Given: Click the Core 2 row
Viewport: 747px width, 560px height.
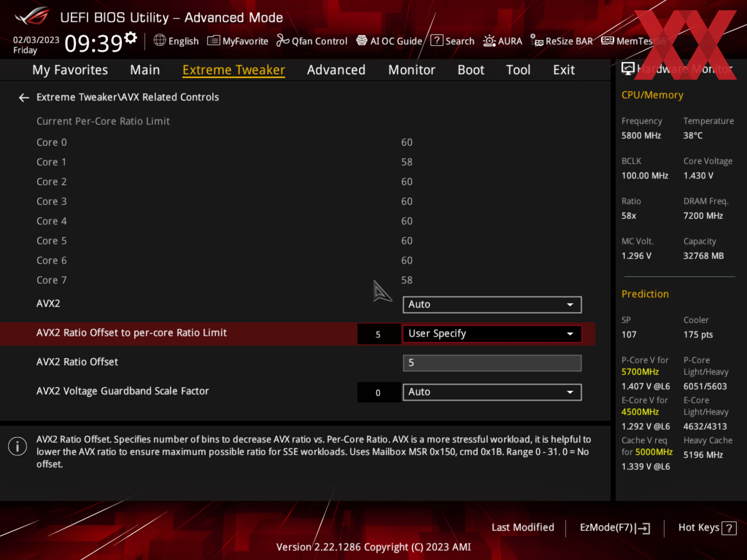Looking at the screenshot, I should (224, 182).
